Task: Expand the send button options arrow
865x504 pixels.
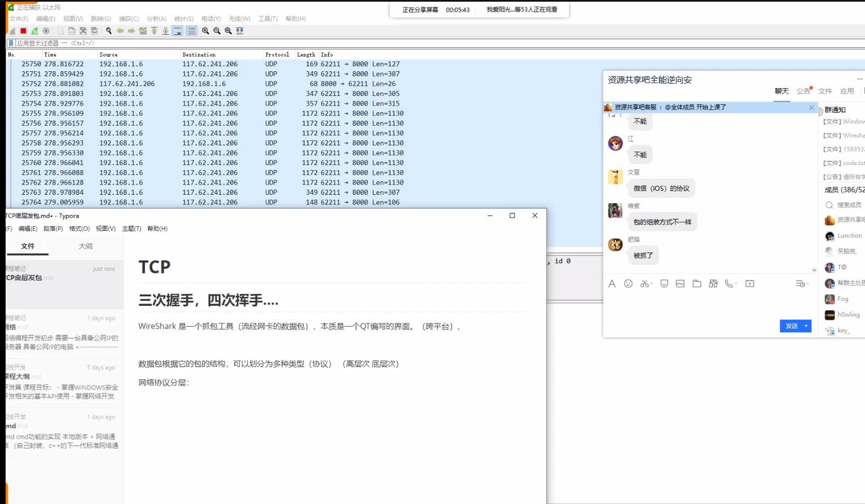Action: tap(807, 326)
